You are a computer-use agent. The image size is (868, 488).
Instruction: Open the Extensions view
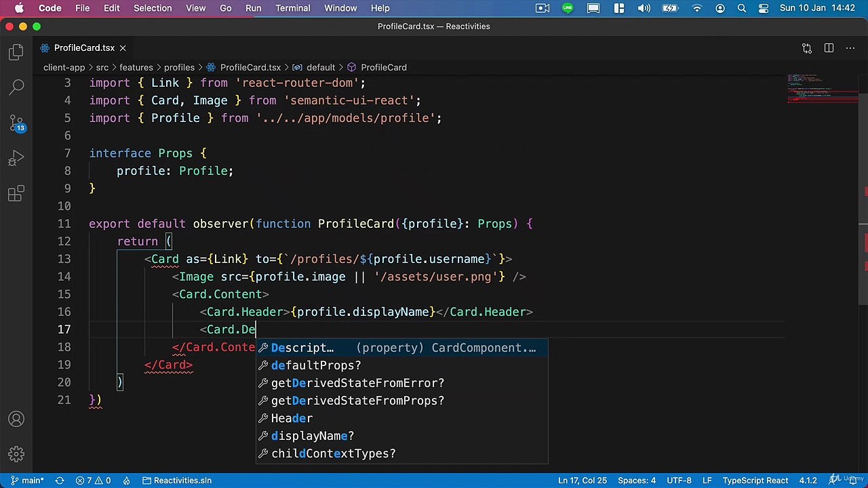16,195
